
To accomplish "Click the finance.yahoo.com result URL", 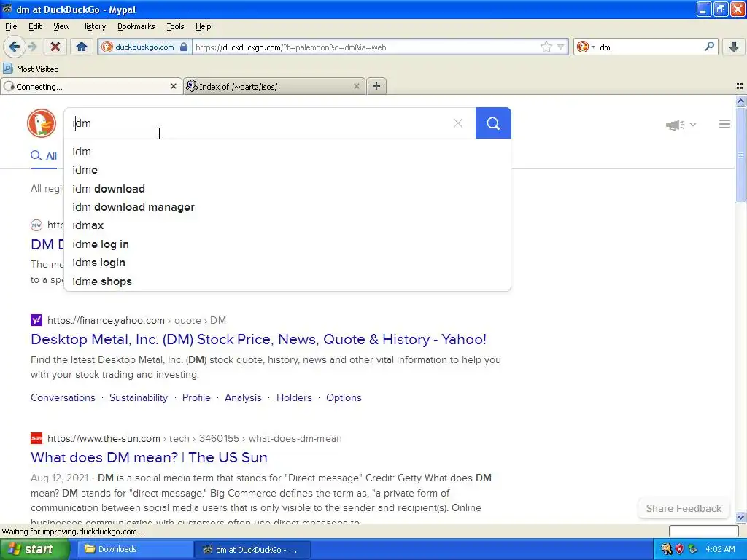I will point(136,321).
